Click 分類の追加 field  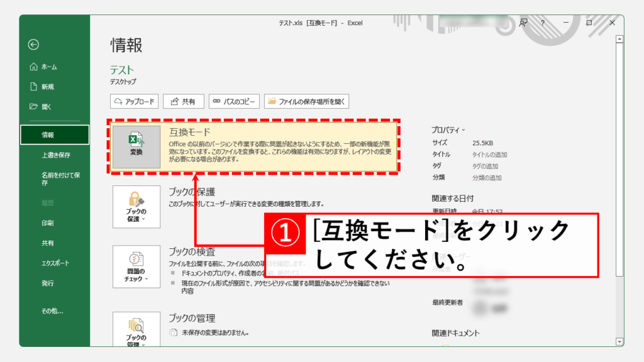coord(487,178)
